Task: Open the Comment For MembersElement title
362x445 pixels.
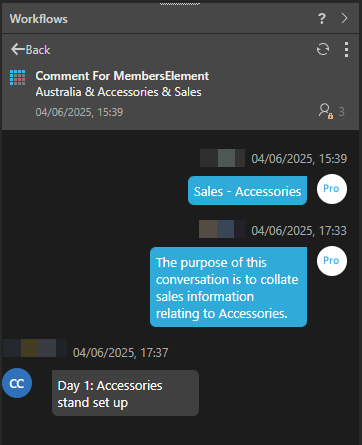Action: 122,76
